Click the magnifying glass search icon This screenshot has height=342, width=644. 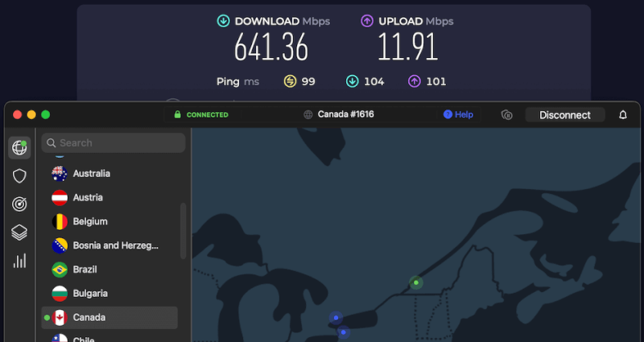coord(52,143)
